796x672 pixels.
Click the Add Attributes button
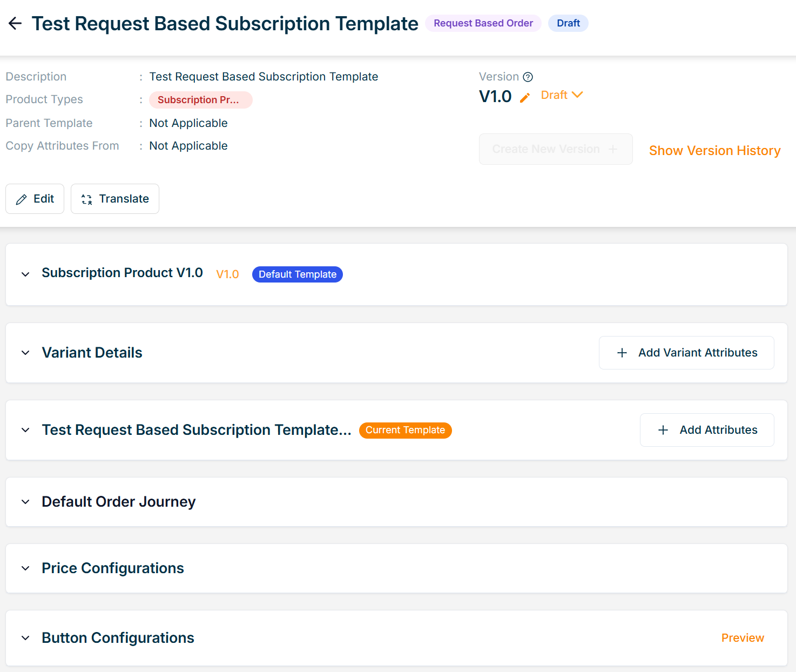[707, 430]
